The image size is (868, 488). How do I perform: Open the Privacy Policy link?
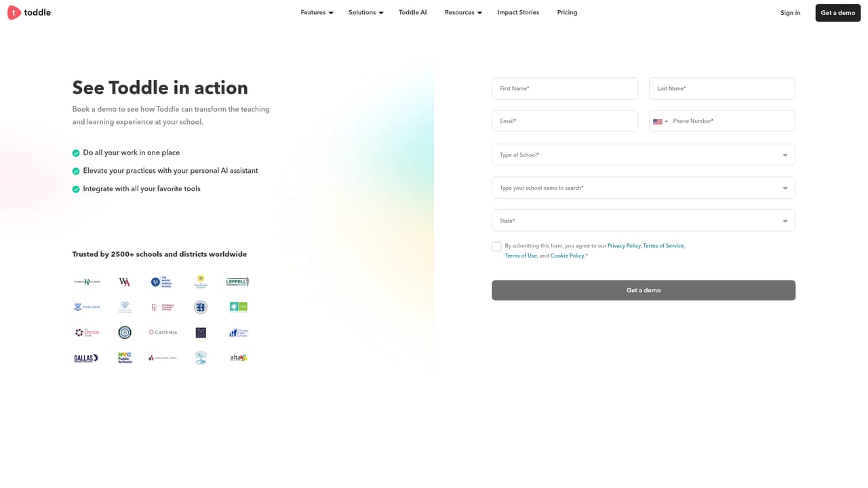point(624,246)
